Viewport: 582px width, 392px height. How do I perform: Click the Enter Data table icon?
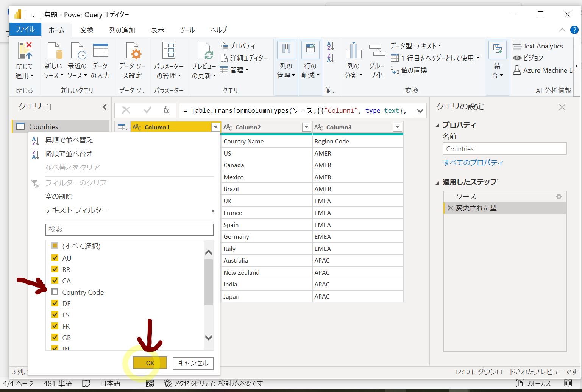(101, 51)
